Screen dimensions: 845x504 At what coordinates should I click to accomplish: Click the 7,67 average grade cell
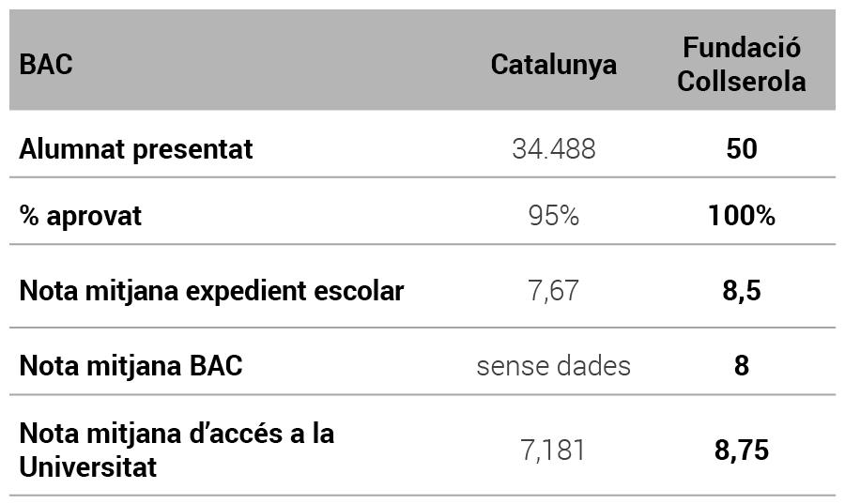coord(553,291)
